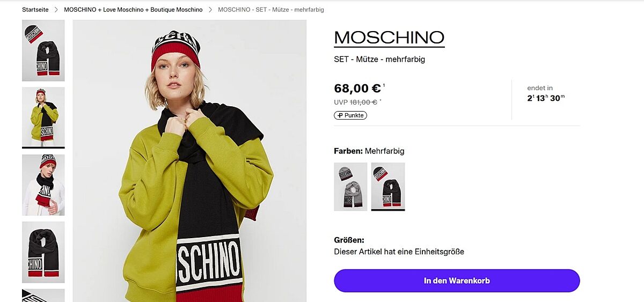Open MOSCHINO + Love Moschino + Boutique Moschino breadcrumb
The width and height of the screenshot is (644, 302).
pyautogui.click(x=133, y=10)
